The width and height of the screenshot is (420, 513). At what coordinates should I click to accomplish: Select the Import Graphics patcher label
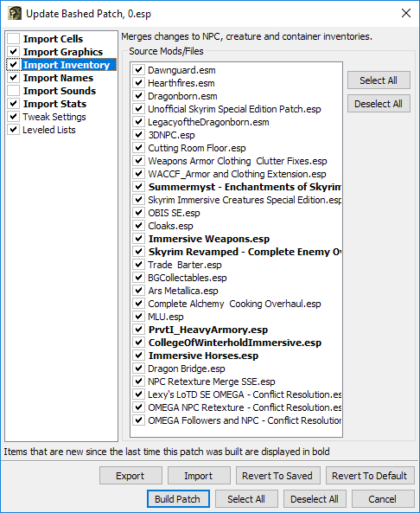[x=63, y=52]
